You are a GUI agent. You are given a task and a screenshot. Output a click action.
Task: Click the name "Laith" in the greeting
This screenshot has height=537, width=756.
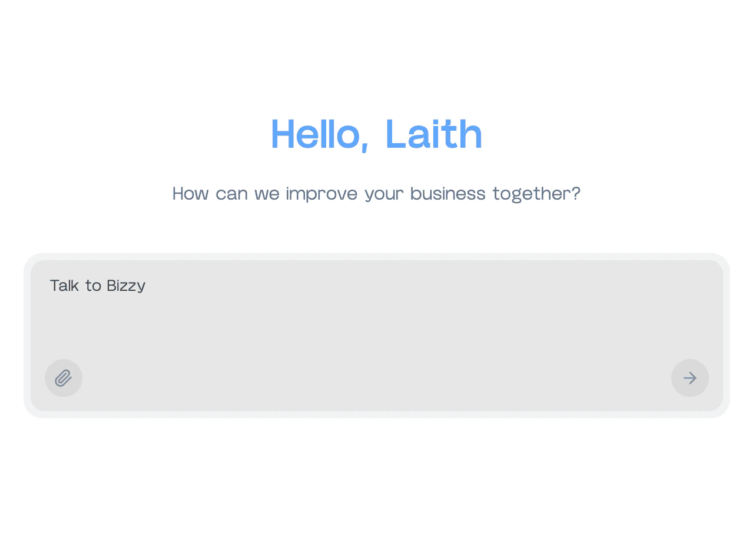pos(434,134)
